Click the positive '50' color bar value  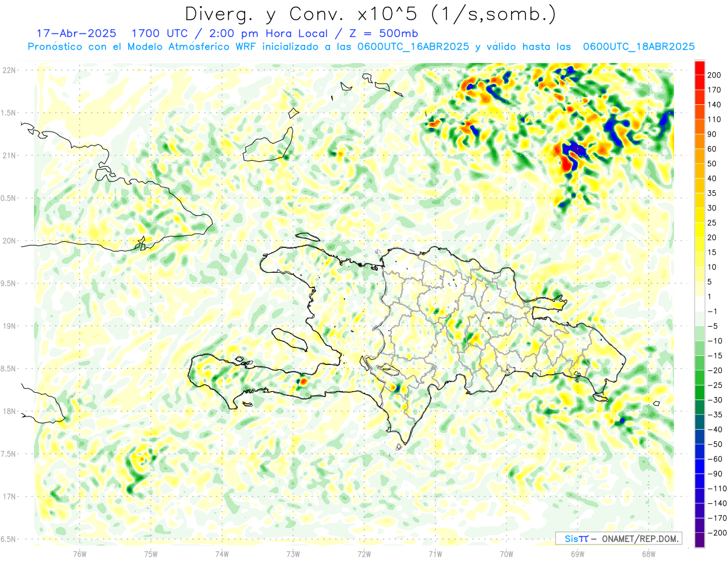(x=713, y=164)
